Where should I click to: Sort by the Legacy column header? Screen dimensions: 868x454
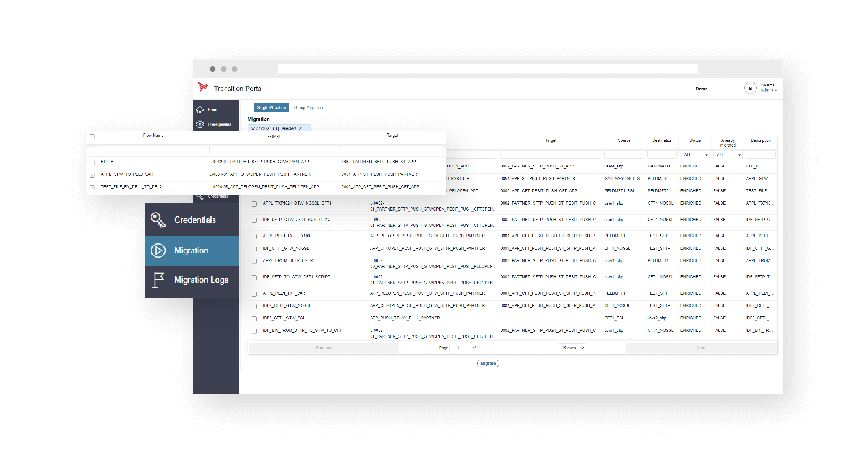(274, 135)
